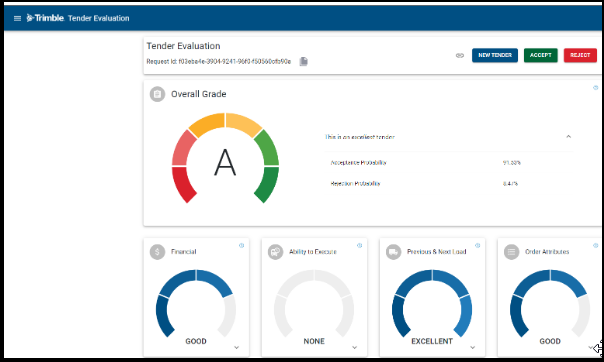Viewport: 604px width, 362px height.
Task: Click the Order Attributes list icon
Action: coord(512,252)
